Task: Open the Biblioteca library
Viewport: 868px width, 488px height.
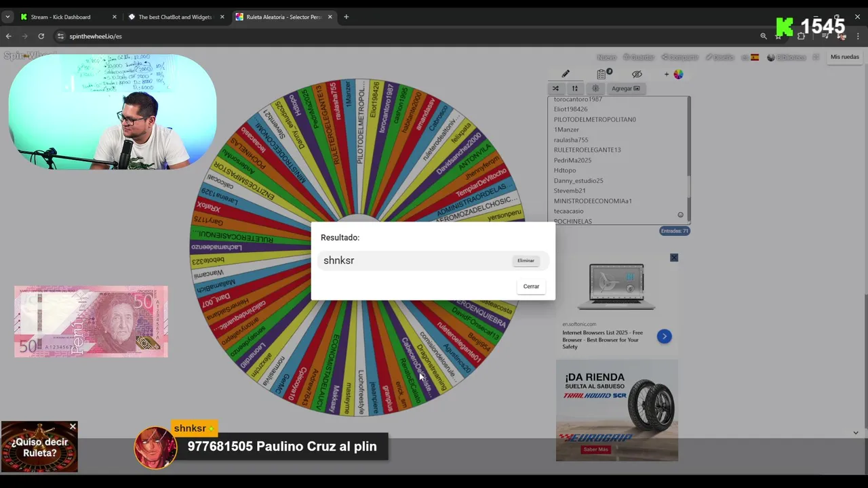Action: pyautogui.click(x=787, y=57)
